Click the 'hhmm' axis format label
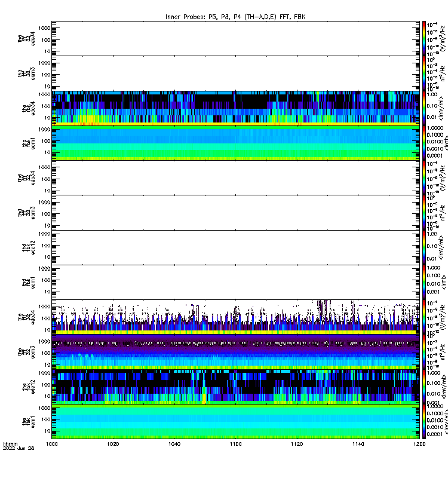The image size is (448, 478). point(10,444)
